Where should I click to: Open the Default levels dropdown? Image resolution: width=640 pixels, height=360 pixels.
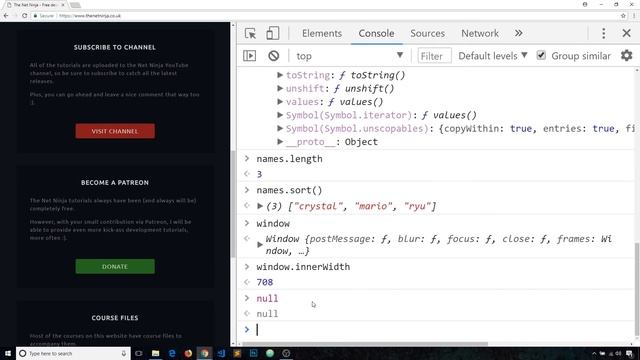click(493, 56)
